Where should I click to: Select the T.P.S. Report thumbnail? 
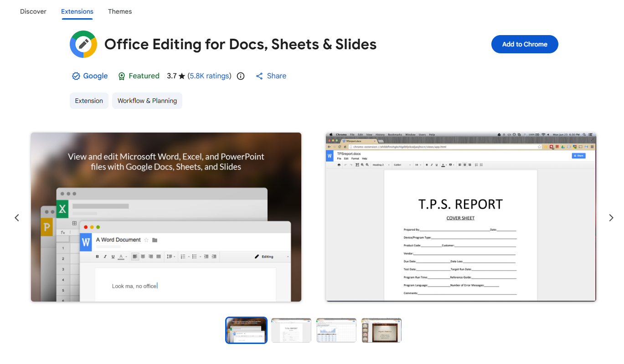(x=291, y=330)
